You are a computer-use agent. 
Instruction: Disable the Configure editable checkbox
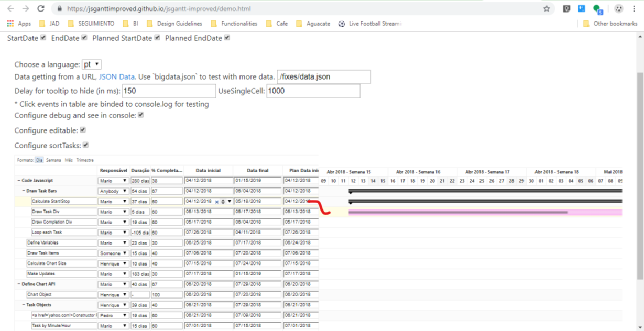(x=82, y=129)
